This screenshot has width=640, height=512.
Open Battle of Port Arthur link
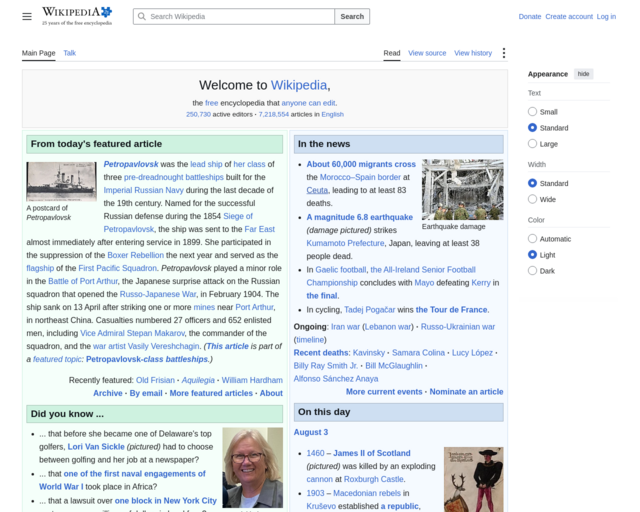[x=83, y=281]
